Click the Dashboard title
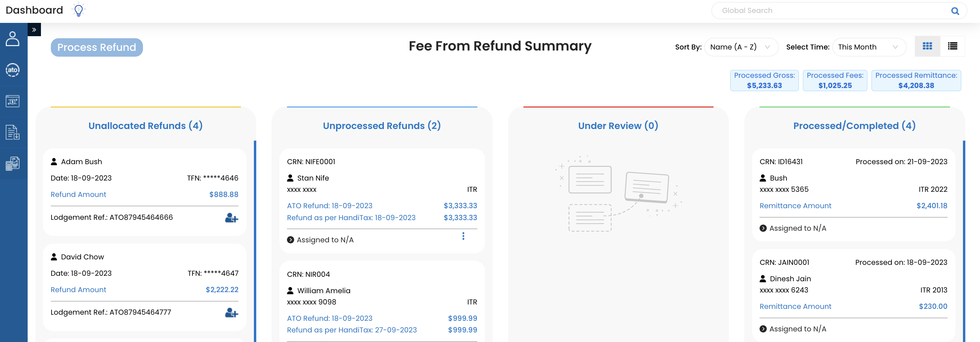The image size is (980, 342). click(34, 10)
